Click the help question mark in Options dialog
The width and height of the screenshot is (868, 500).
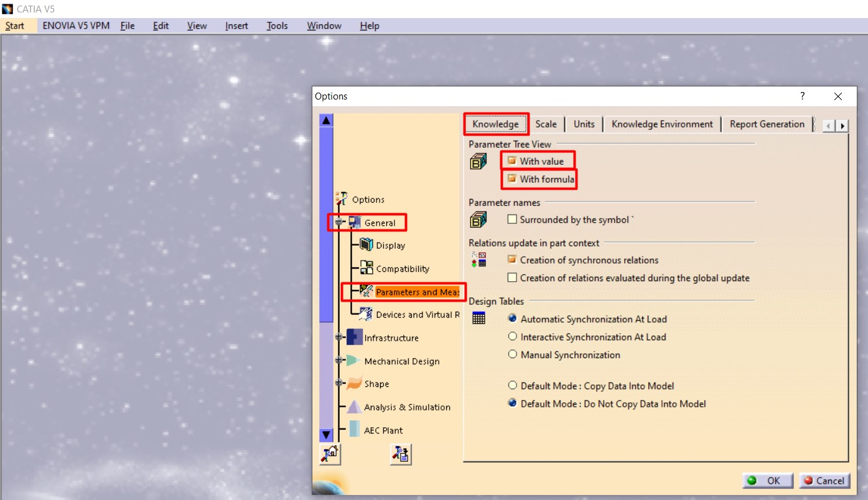coord(803,96)
